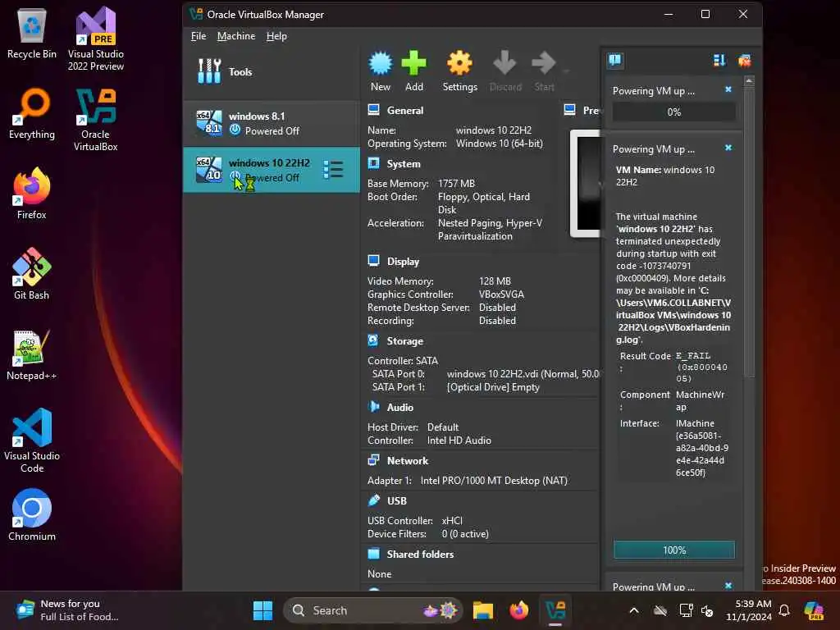Click the Start arrow toolbar icon
Viewport: 840px width, 630px height.
point(543,63)
